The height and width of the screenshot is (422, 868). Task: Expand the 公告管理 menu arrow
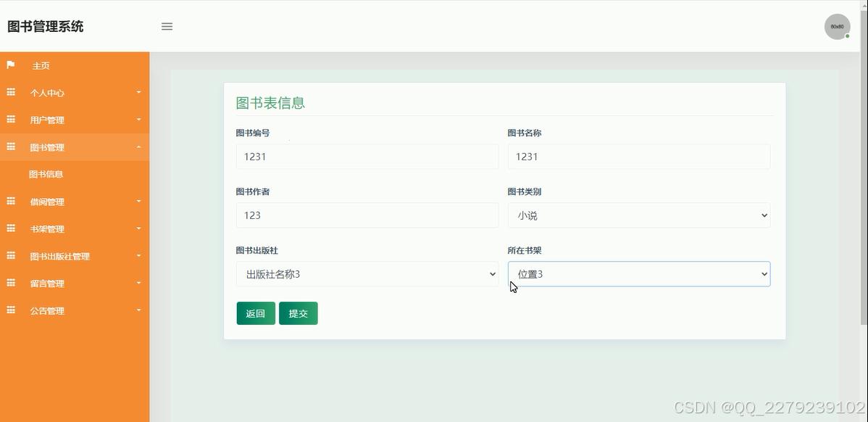[139, 310]
